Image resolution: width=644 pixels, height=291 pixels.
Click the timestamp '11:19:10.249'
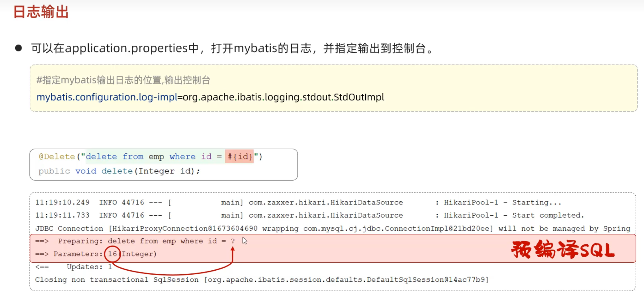point(62,202)
